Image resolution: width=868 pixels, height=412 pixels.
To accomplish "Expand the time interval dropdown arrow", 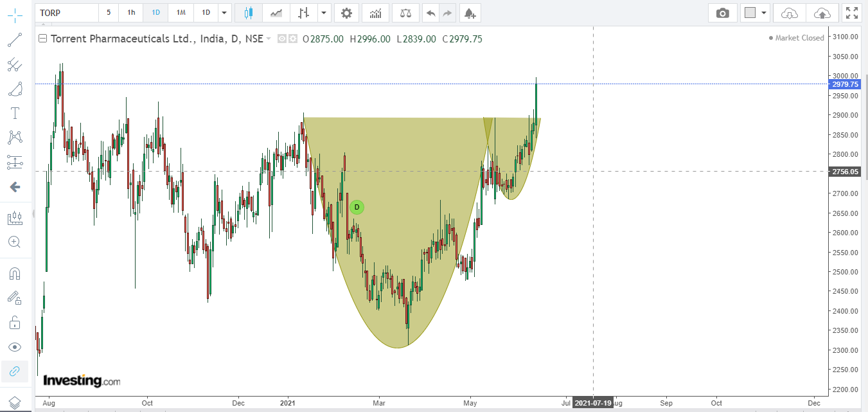I will click(x=224, y=12).
